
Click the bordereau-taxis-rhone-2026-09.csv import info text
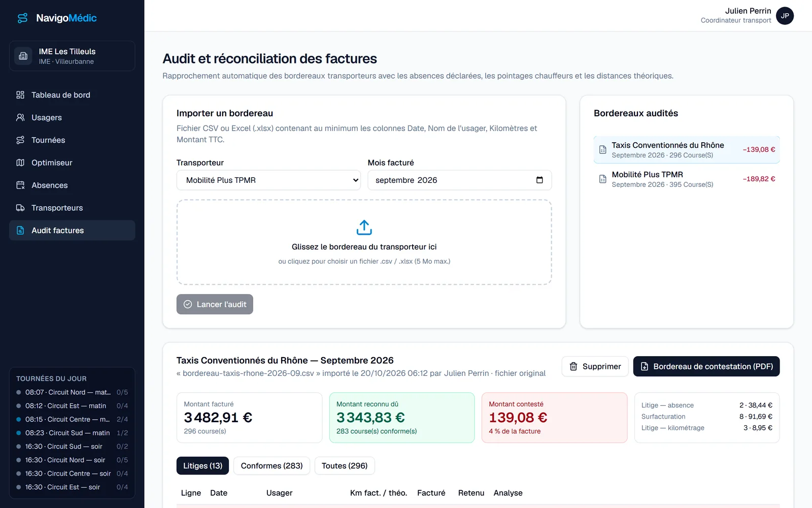tap(361, 373)
